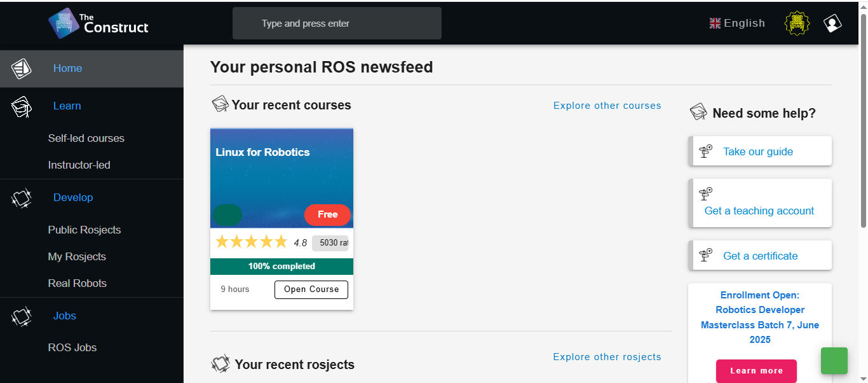Open the user profile icon
The width and height of the screenshot is (868, 383).
tap(832, 24)
